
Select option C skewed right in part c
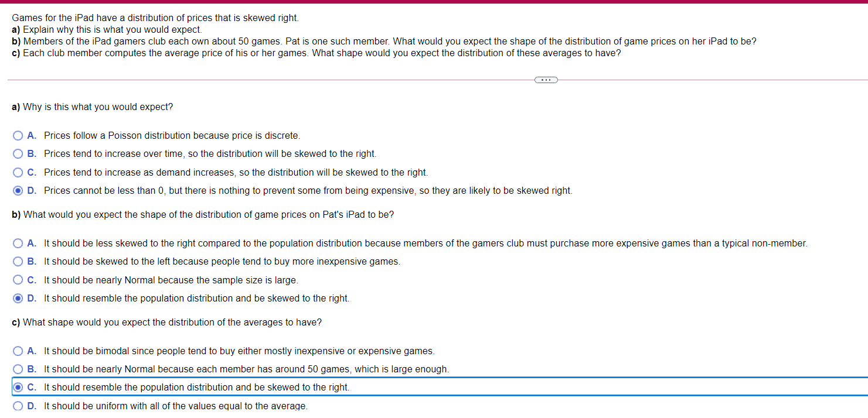coord(18,387)
